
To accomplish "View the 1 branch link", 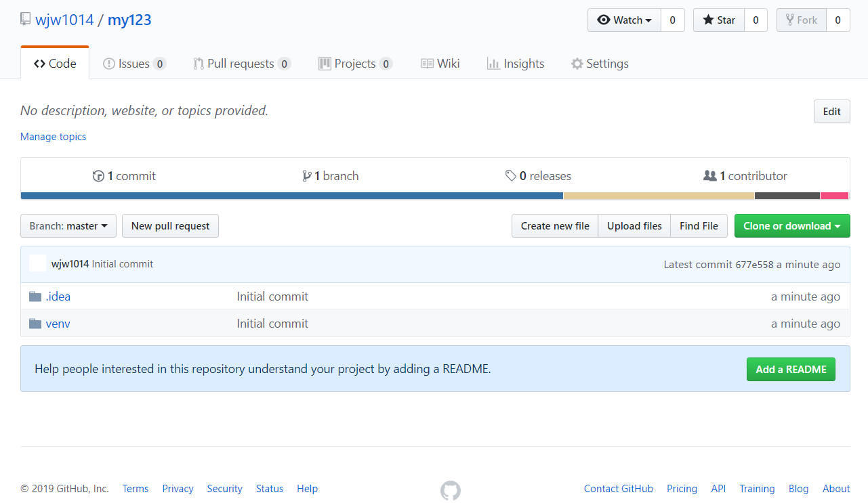I will (x=331, y=176).
